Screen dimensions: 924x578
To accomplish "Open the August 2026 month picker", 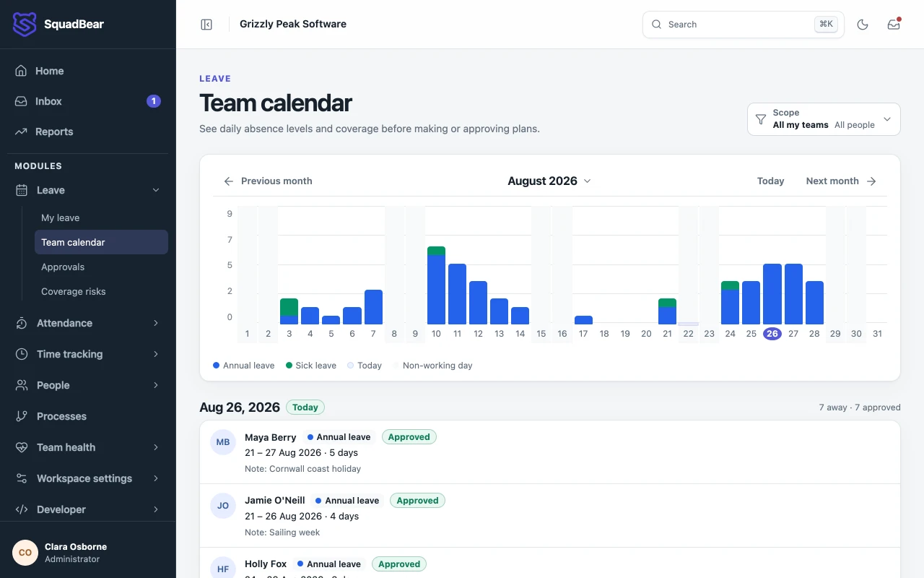I will tap(549, 181).
